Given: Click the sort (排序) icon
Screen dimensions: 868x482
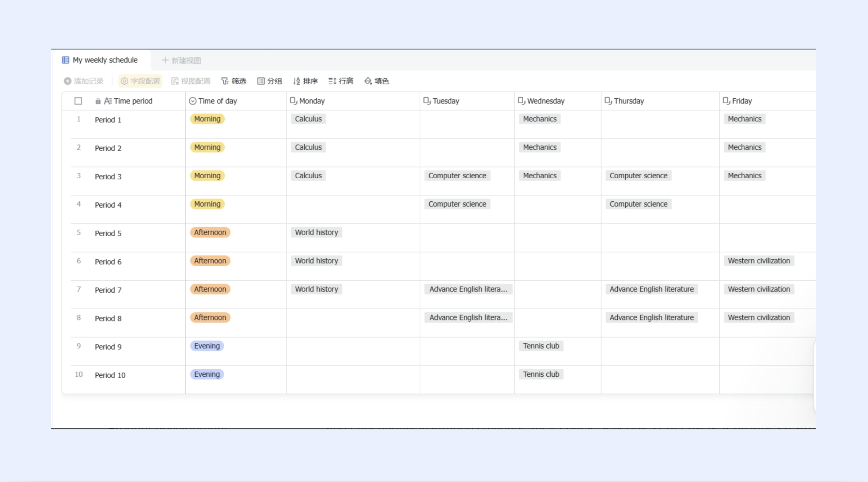Looking at the screenshot, I should pos(296,81).
